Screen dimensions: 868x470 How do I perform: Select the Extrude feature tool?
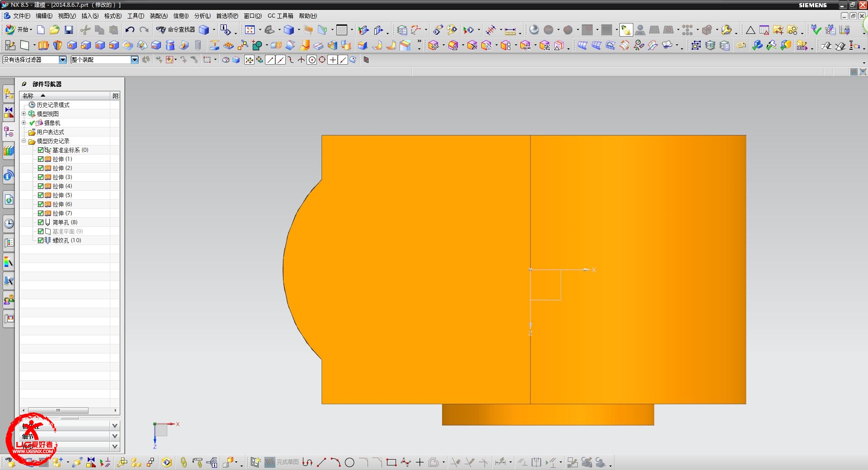point(43,45)
